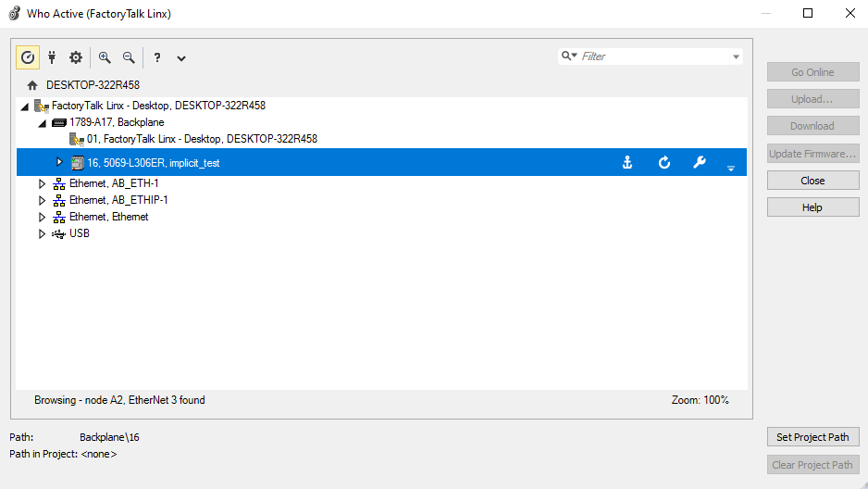Click the zoom out magnifier icon

click(129, 57)
